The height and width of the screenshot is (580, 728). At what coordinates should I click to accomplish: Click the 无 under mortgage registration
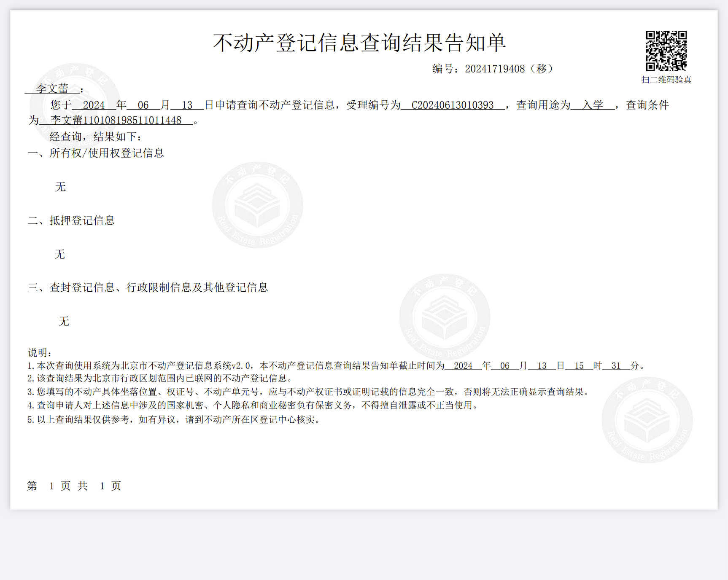pos(60,255)
